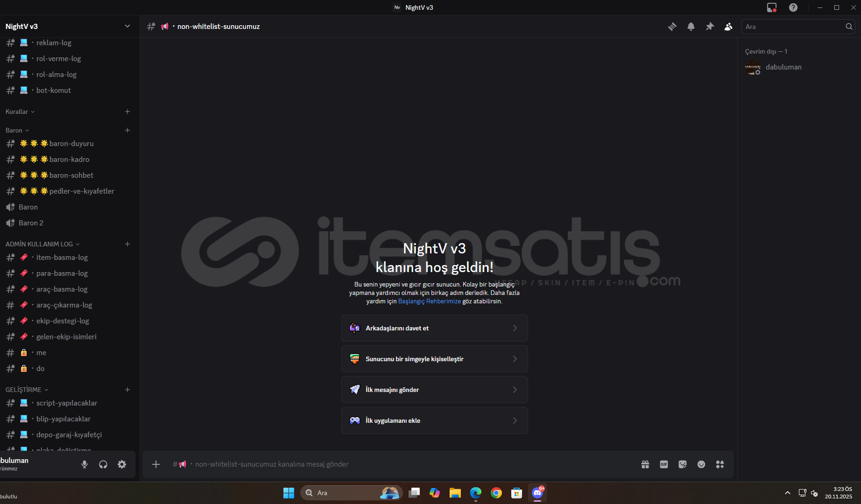This screenshot has height=504, width=861.
Task: Open user settings gear icon
Action: (122, 464)
